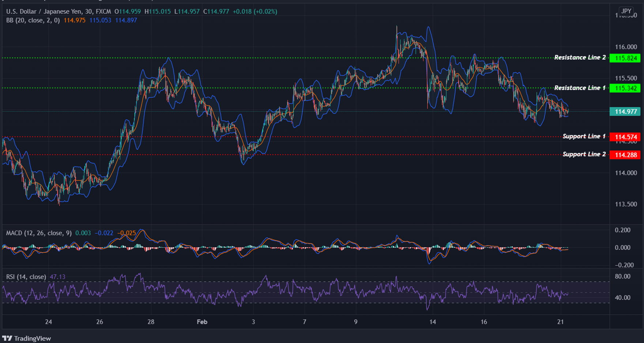Click the change value +0.018 (+0.02%)
644x343 pixels.
(255, 11)
